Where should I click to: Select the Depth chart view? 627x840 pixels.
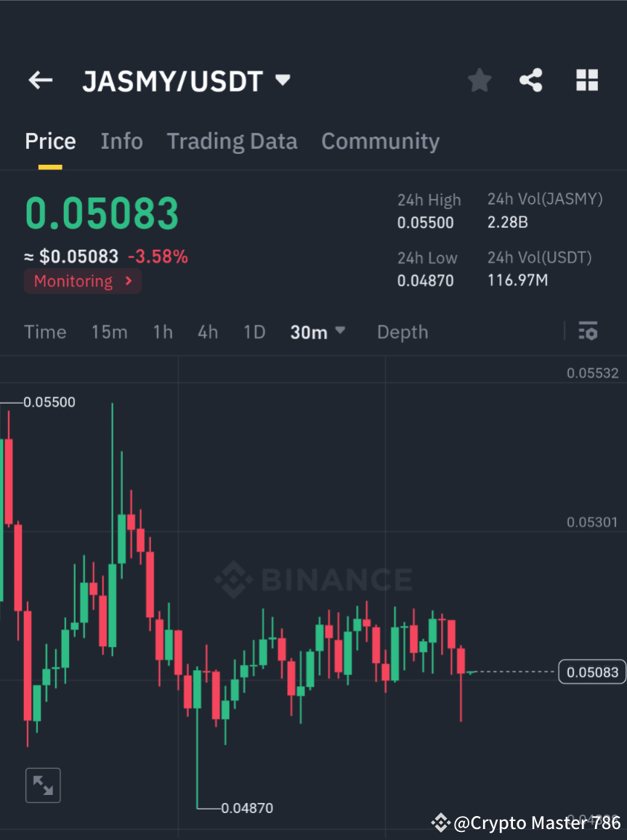(x=403, y=332)
